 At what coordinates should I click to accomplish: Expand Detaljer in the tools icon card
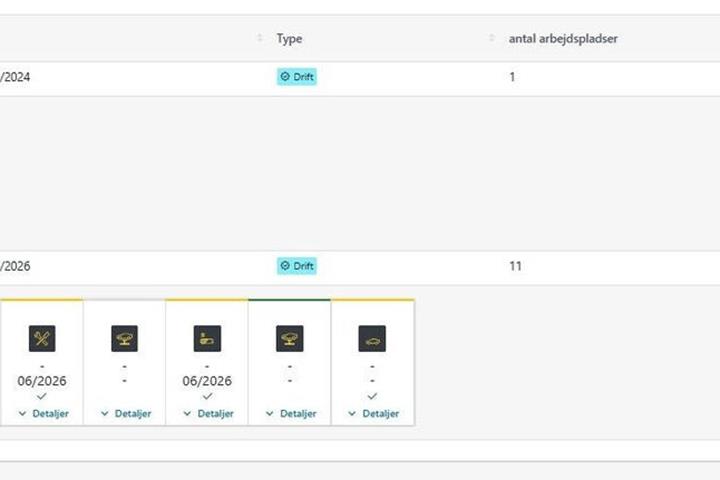[x=44, y=413]
